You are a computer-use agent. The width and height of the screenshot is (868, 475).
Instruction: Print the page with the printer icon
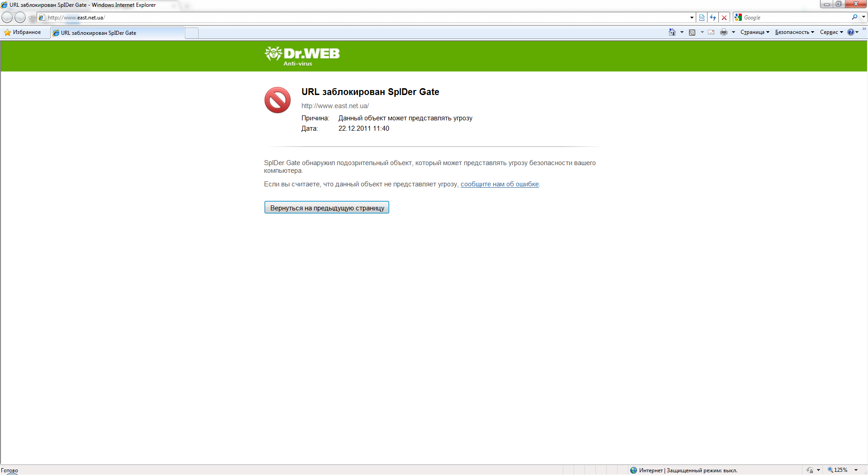[x=724, y=32]
